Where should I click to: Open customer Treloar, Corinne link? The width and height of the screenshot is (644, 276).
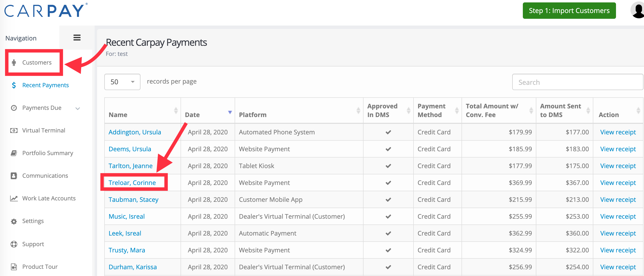point(132,183)
